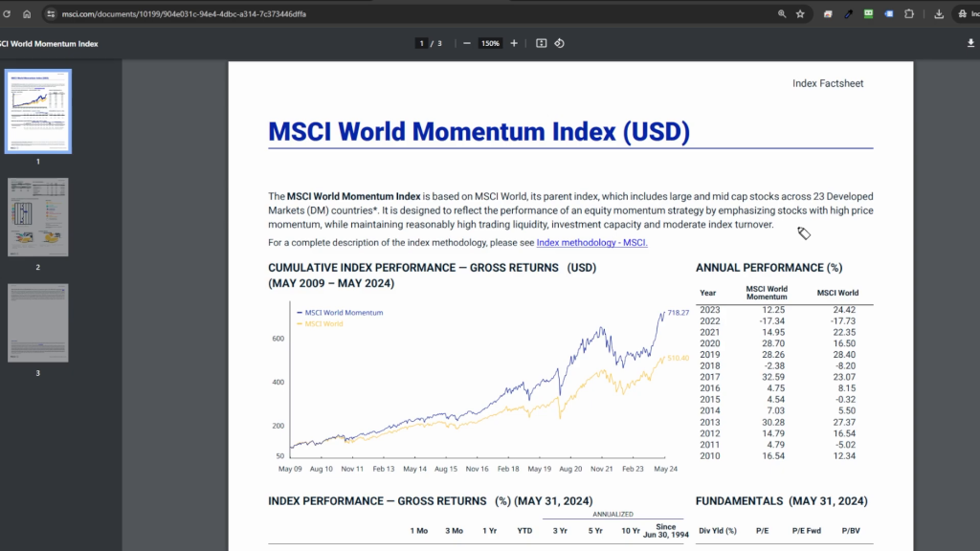980x551 pixels.
Task: Click the 28.40 value in the 2019 row
Action: 844,355
